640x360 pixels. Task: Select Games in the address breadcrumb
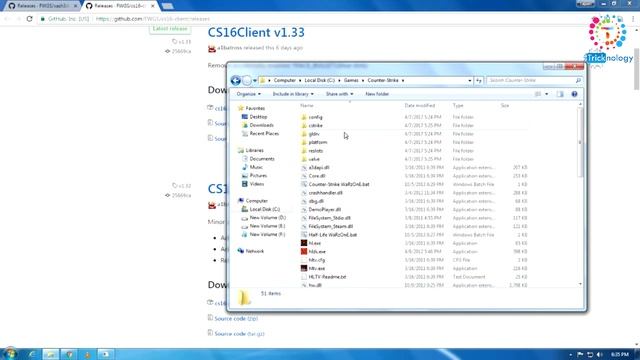(x=351, y=80)
